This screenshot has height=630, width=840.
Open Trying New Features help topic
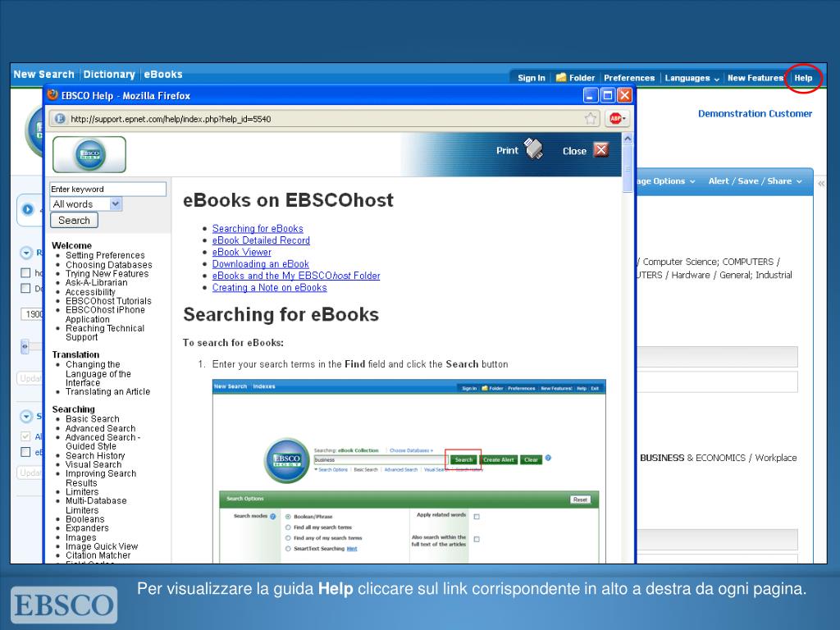click(x=107, y=274)
